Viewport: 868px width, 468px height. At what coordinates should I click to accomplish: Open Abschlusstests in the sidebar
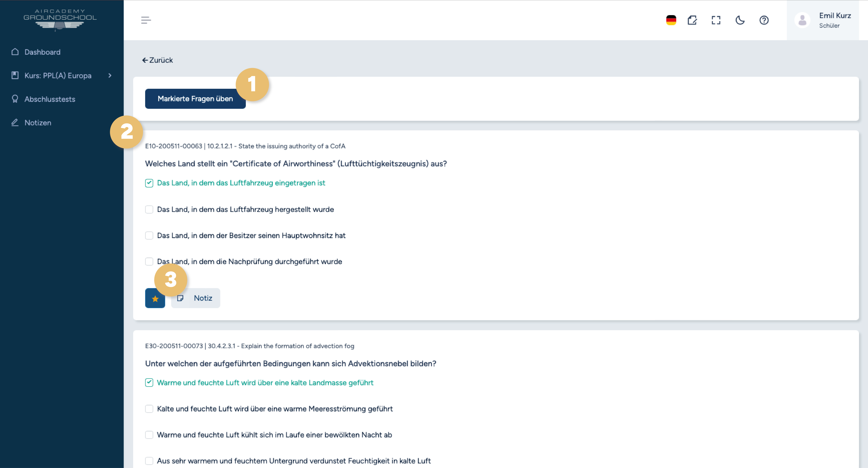click(50, 99)
